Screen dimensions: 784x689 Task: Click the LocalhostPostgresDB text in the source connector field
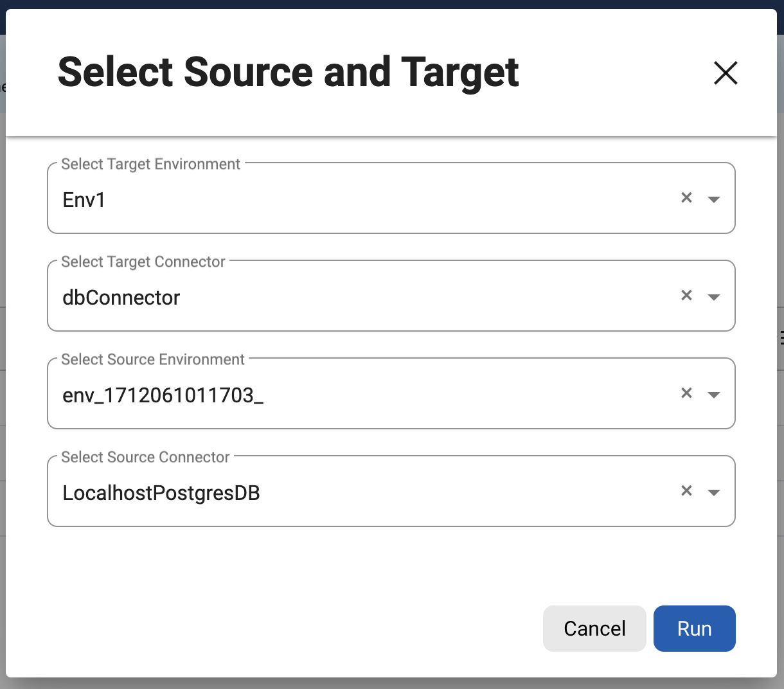[161, 493]
